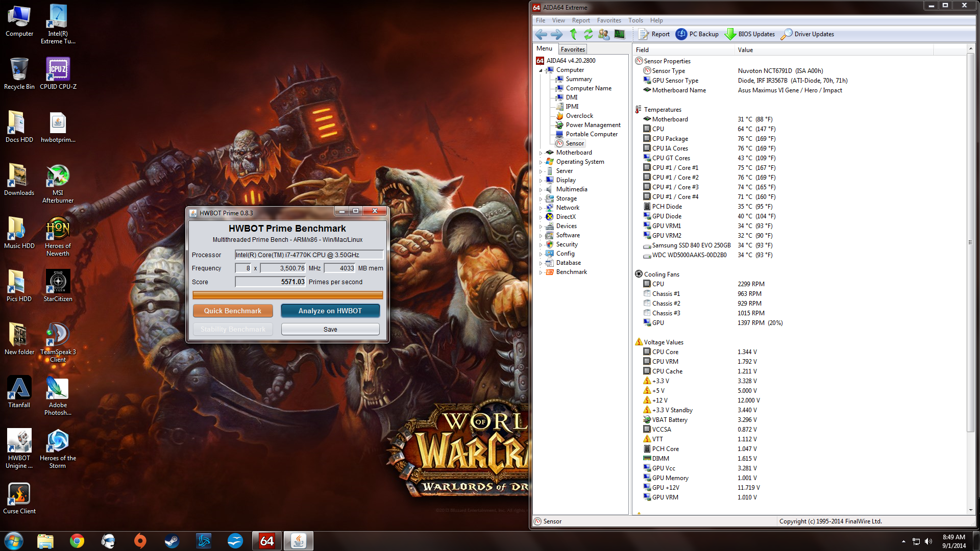Image resolution: width=980 pixels, height=551 pixels.
Task: Click the Processor name field
Action: pyautogui.click(x=309, y=255)
